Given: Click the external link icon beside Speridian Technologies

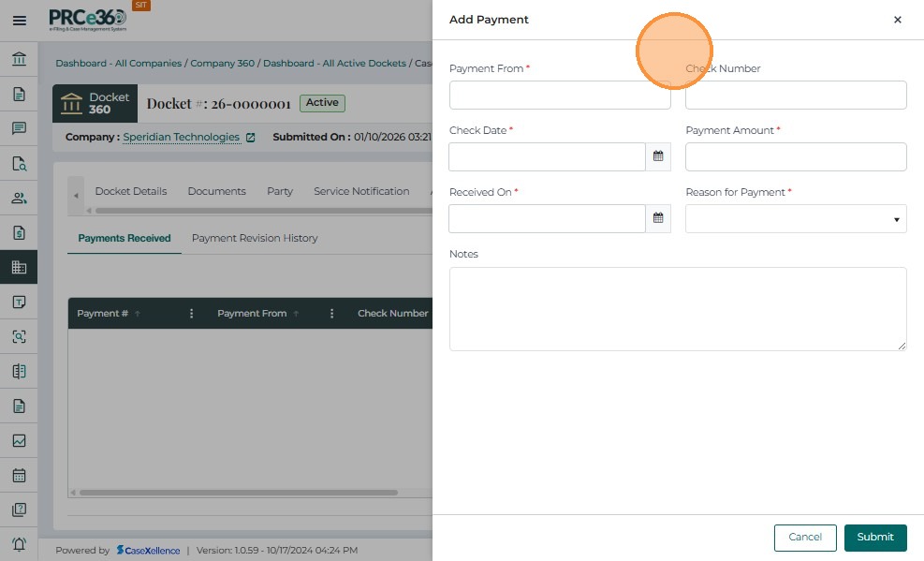Looking at the screenshot, I should point(250,138).
